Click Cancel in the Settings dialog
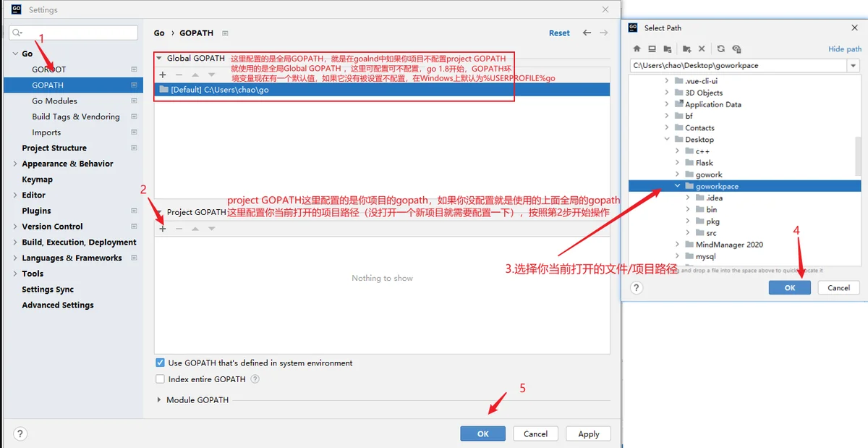The width and height of the screenshot is (868, 448). pos(535,434)
